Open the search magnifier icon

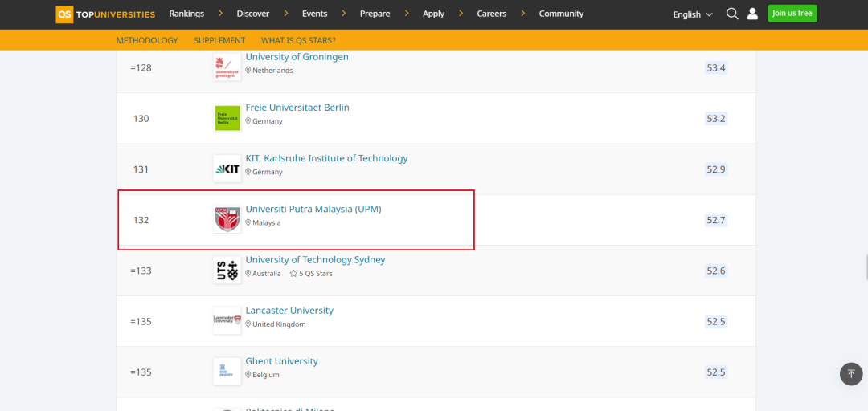(x=732, y=14)
